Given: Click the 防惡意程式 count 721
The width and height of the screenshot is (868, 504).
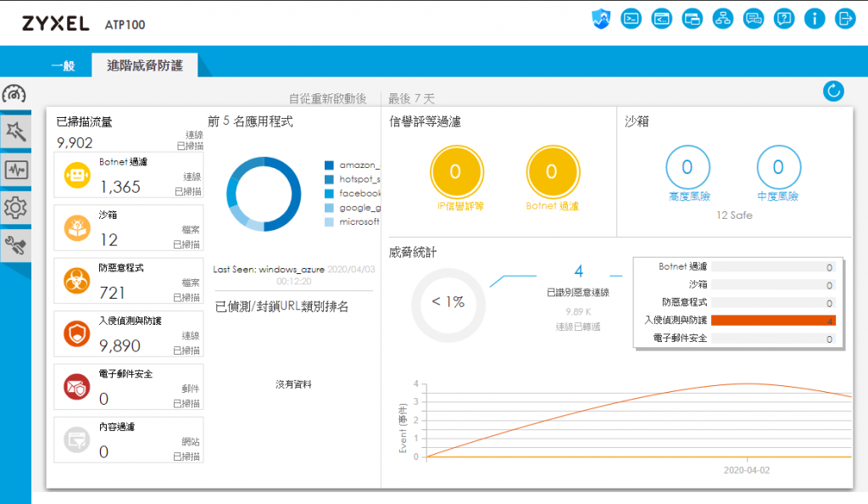Looking at the screenshot, I should click(112, 293).
